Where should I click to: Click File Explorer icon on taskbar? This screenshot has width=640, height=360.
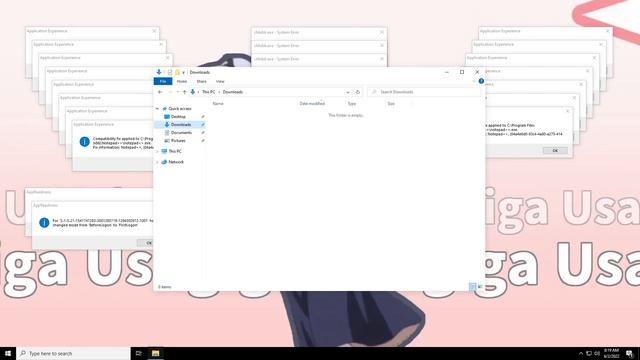pos(156,353)
